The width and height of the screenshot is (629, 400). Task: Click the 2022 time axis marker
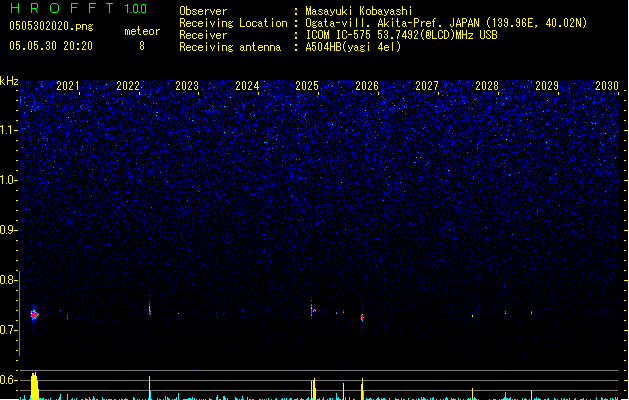click(x=128, y=86)
